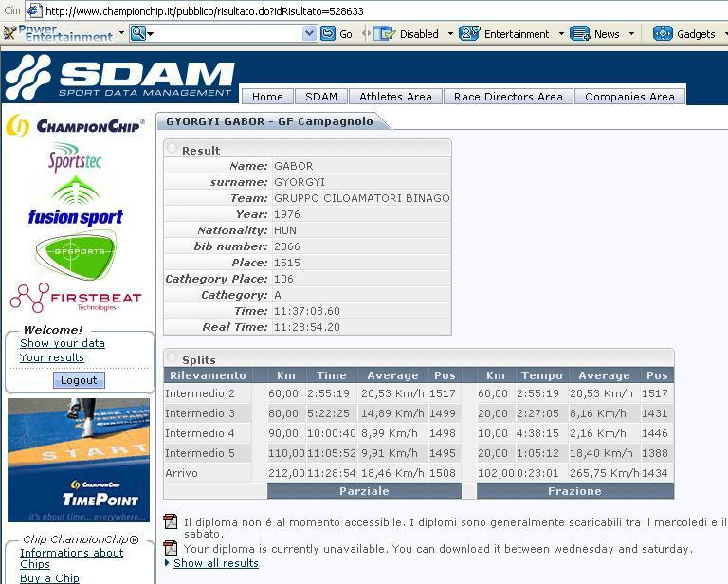Image resolution: width=728 pixels, height=584 pixels.
Task: Click the Place value 1515
Action: [x=287, y=263]
